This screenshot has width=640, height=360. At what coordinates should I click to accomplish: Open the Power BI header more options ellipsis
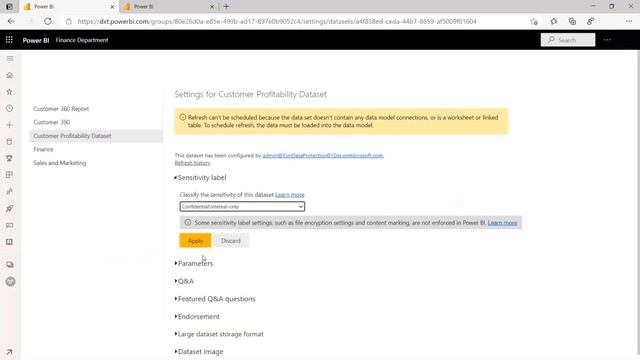tap(607, 40)
